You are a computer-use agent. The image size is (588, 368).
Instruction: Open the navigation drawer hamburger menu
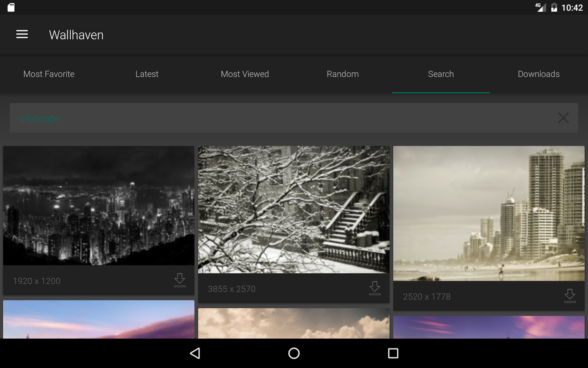pyautogui.click(x=22, y=34)
